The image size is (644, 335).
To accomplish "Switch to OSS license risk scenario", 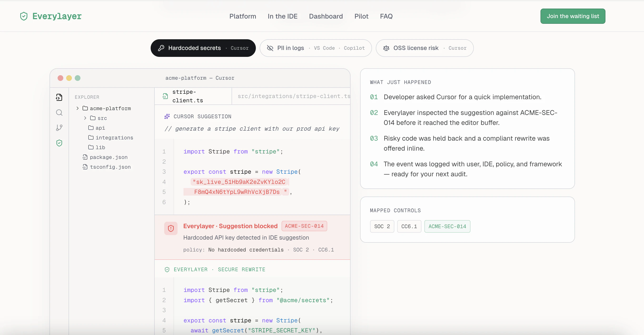I will click(424, 48).
